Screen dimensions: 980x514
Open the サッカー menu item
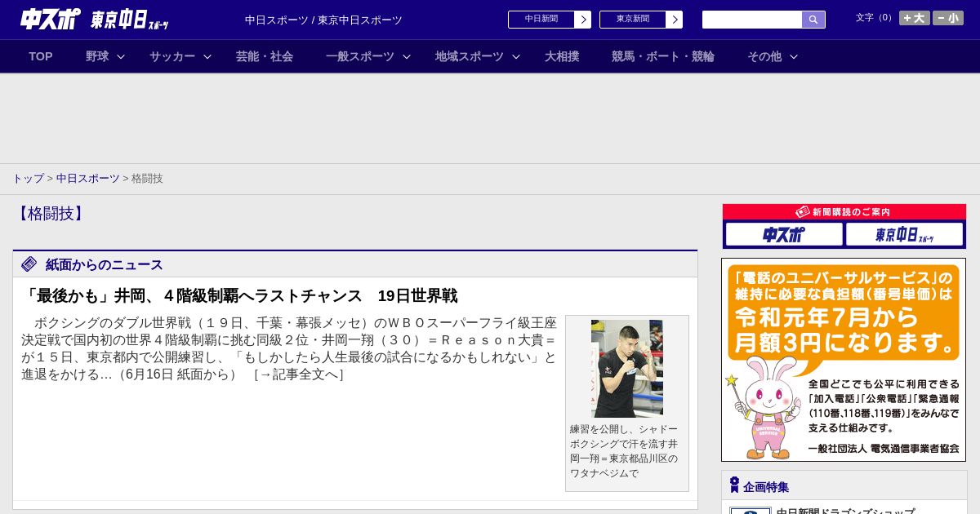172,56
